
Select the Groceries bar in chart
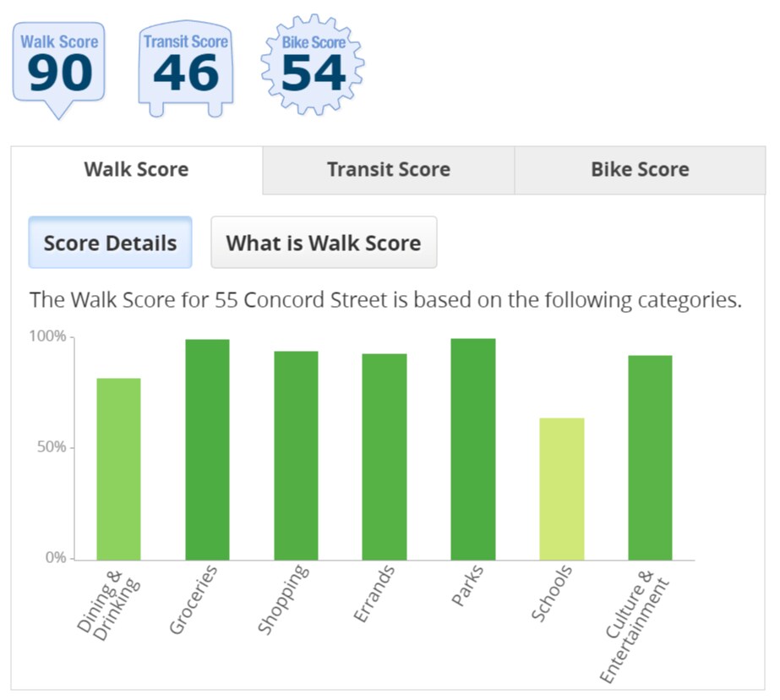(x=207, y=450)
